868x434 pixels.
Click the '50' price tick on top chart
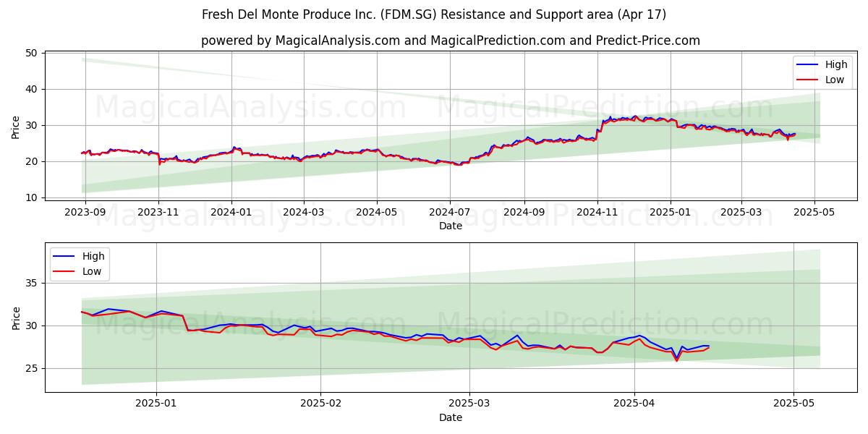pyautogui.click(x=32, y=53)
